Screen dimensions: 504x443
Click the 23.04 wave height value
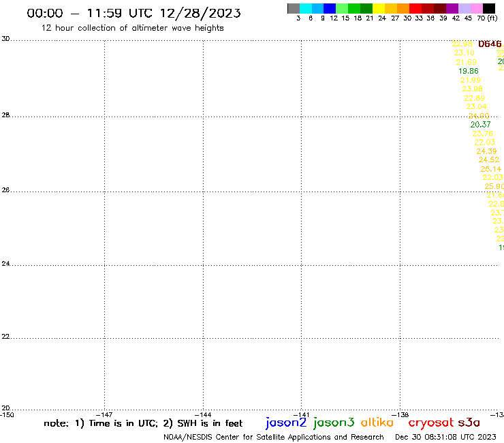click(476, 106)
